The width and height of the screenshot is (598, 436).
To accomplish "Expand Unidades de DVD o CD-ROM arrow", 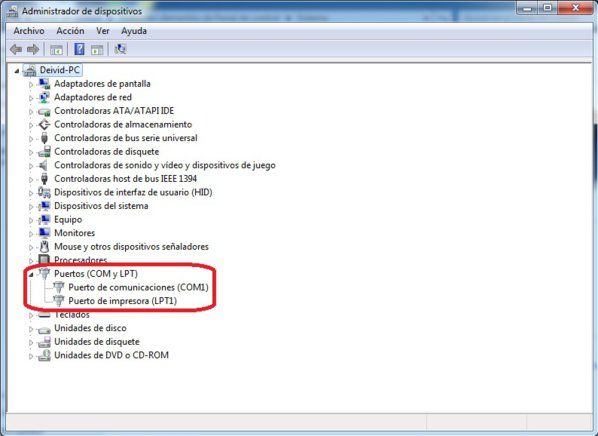I will click(x=31, y=356).
